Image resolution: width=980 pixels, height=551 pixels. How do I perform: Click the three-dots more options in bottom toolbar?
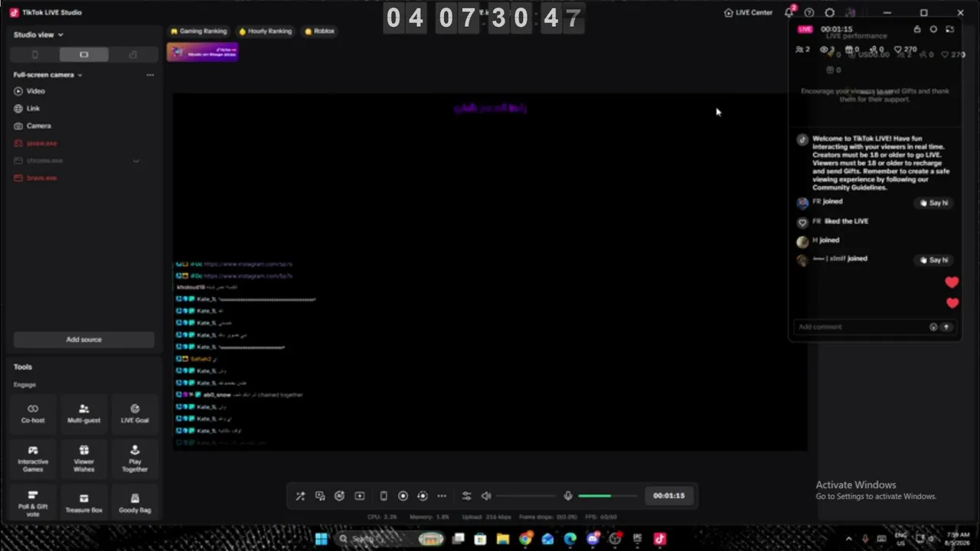[x=442, y=496]
